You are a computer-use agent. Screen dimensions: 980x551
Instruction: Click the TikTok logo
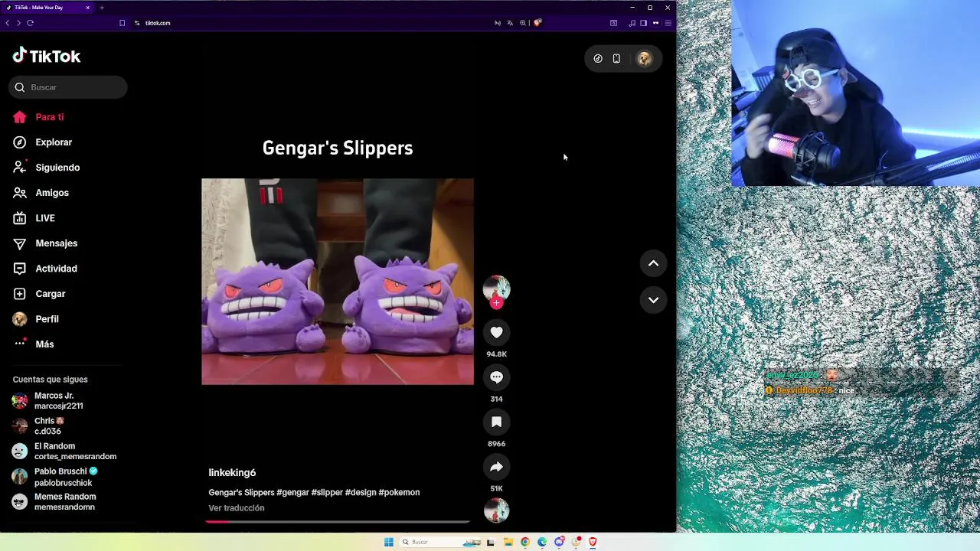(x=46, y=56)
